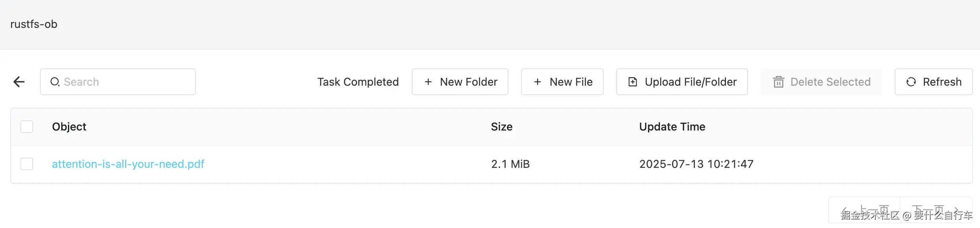980x228 pixels.
Task: Click the Task Completed status label
Action: 358,82
